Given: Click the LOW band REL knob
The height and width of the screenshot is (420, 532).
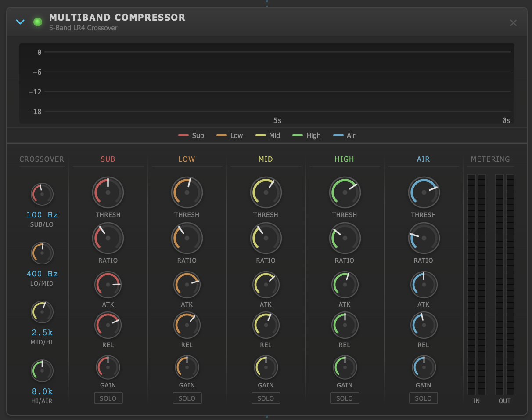Looking at the screenshot, I should click(187, 325).
